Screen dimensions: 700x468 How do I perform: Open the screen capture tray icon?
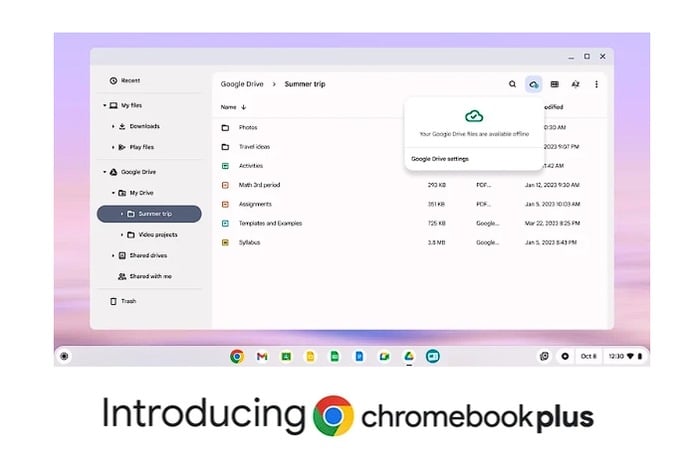coord(544,356)
